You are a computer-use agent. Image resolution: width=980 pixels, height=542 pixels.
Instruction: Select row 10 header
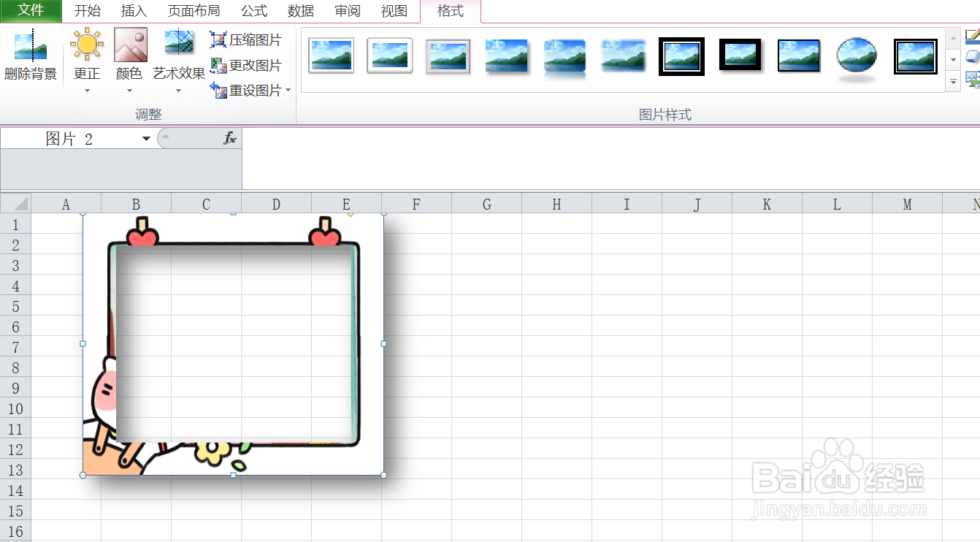[x=15, y=408]
